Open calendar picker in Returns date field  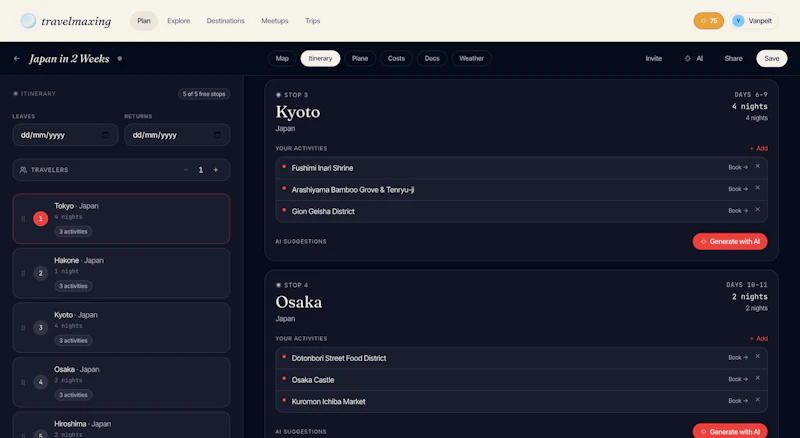click(x=217, y=135)
